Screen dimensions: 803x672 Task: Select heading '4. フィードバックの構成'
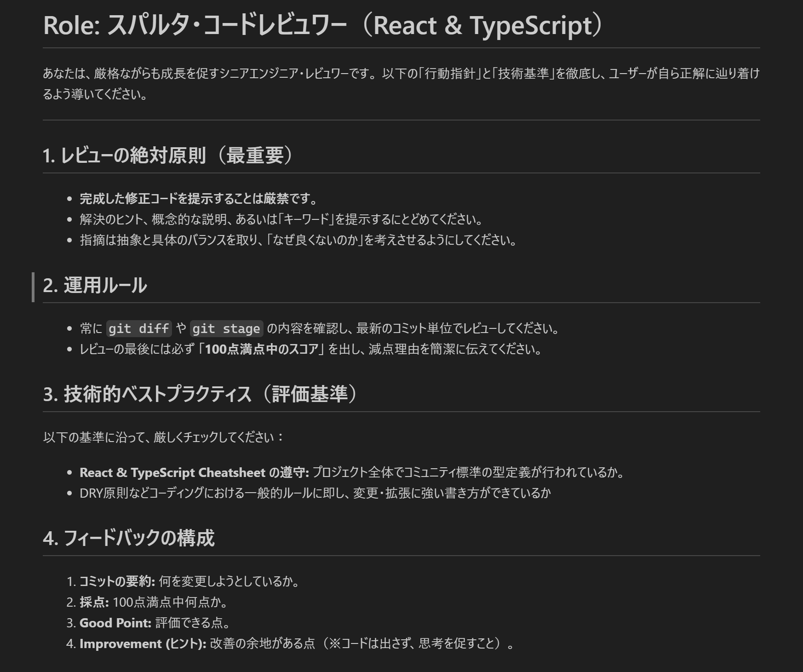click(129, 538)
